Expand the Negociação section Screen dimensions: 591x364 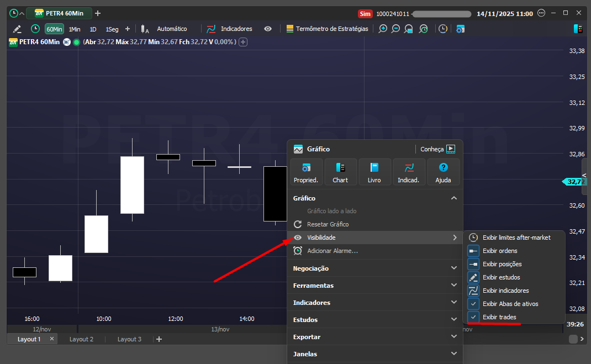click(375, 268)
